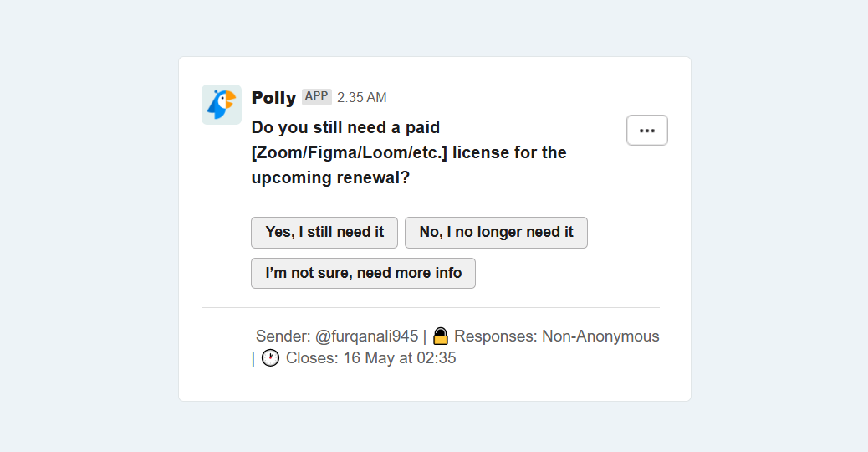Click the @furqanali945 sender mention
The width and height of the screenshot is (868, 452).
click(366, 336)
